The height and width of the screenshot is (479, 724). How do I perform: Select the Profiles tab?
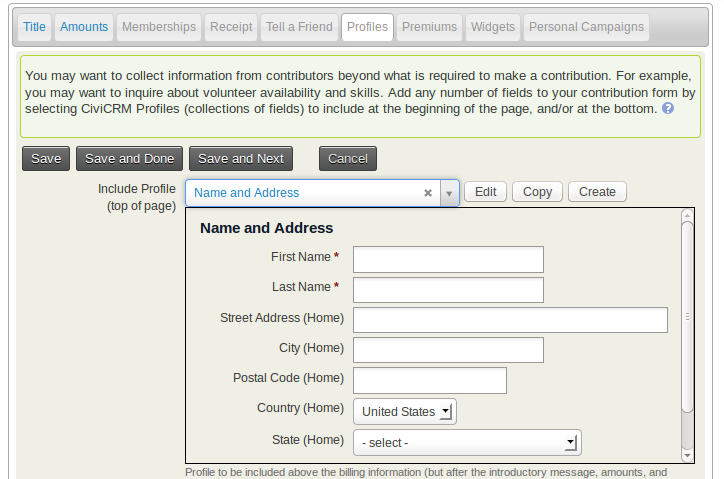(x=367, y=27)
